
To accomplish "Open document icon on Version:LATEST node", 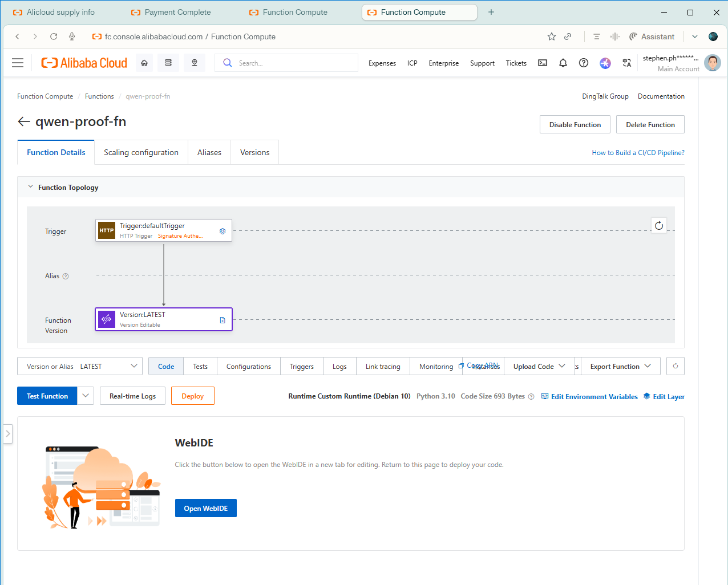I will click(223, 320).
